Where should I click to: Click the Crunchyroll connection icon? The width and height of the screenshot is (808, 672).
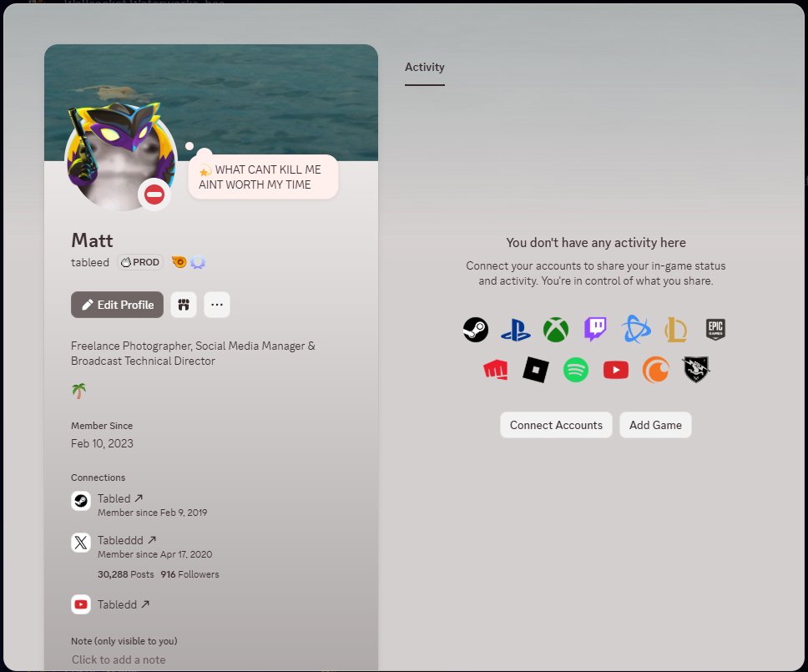655,370
